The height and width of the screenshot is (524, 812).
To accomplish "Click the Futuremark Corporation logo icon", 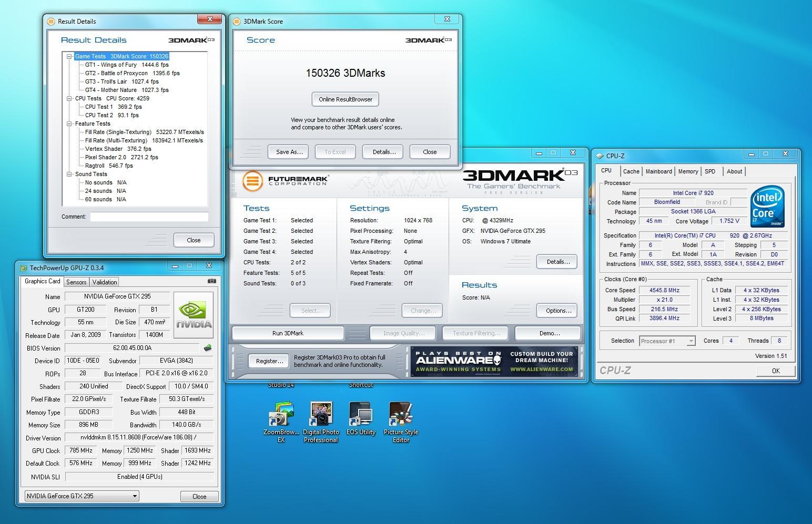I will click(x=252, y=181).
